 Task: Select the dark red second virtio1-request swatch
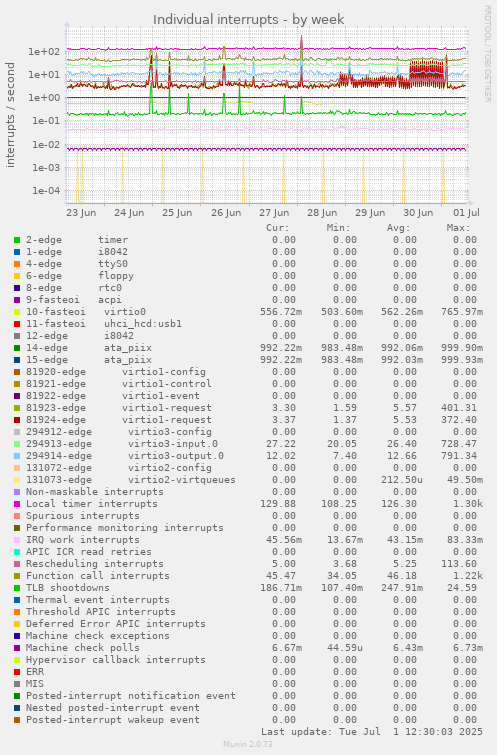pos(17,420)
